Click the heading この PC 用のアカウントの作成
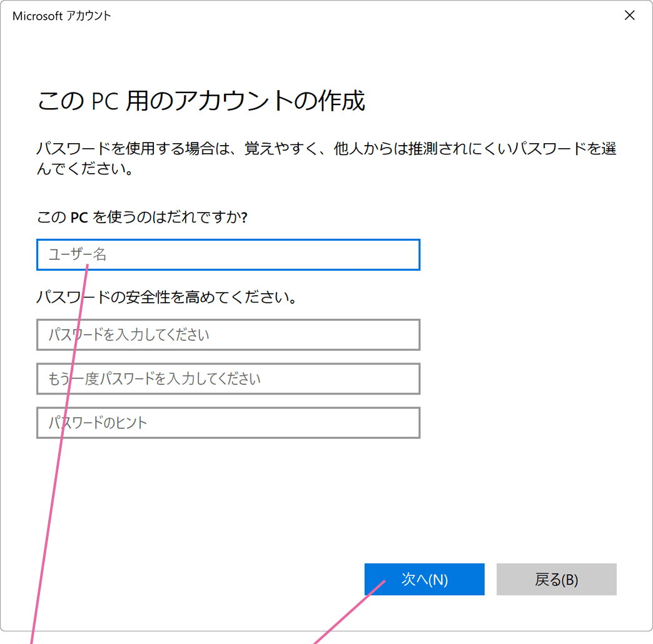 [x=201, y=101]
